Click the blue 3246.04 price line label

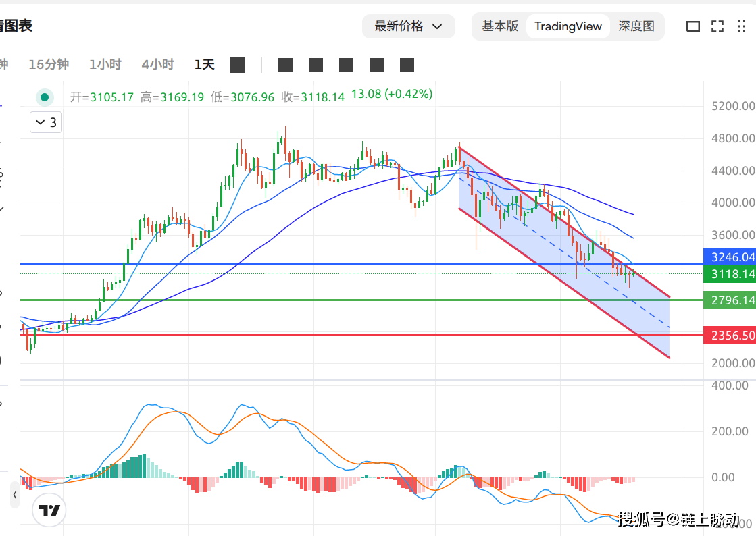pyautogui.click(x=730, y=257)
